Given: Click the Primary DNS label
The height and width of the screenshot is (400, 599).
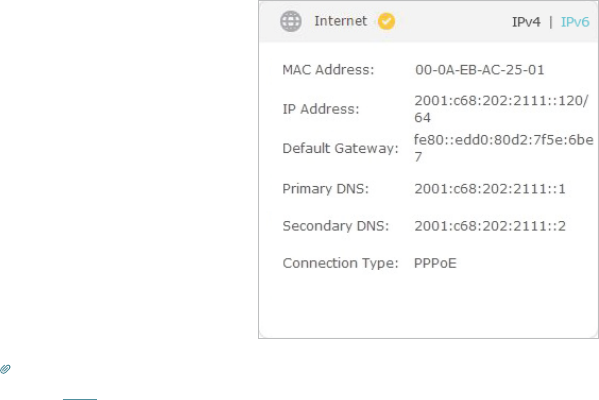Looking at the screenshot, I should coord(325,189).
